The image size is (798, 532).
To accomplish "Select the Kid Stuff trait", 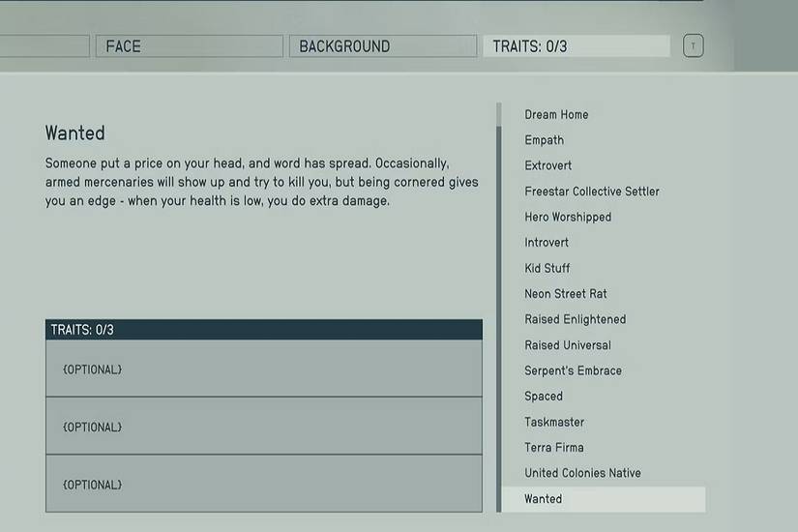I will (547, 268).
